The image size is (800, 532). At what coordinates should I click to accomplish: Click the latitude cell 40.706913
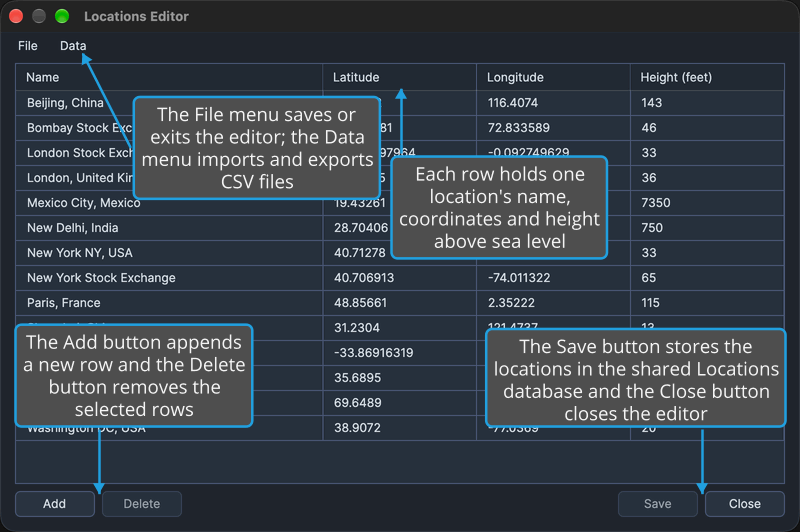[x=399, y=278]
